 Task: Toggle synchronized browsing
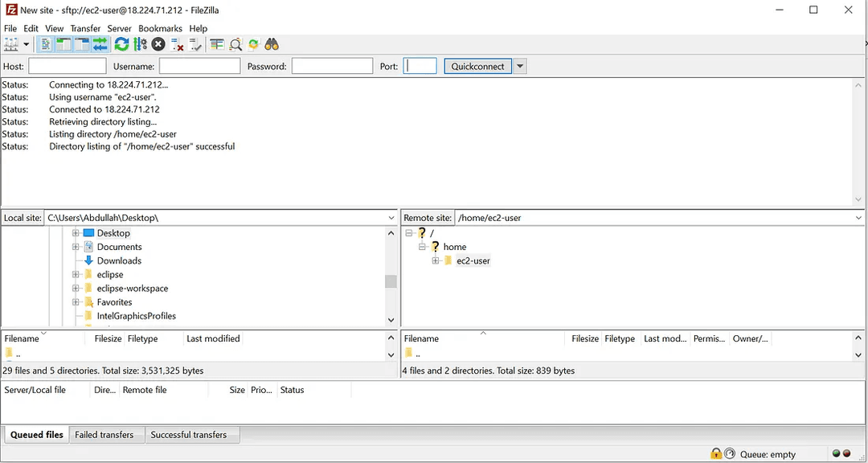pos(253,44)
